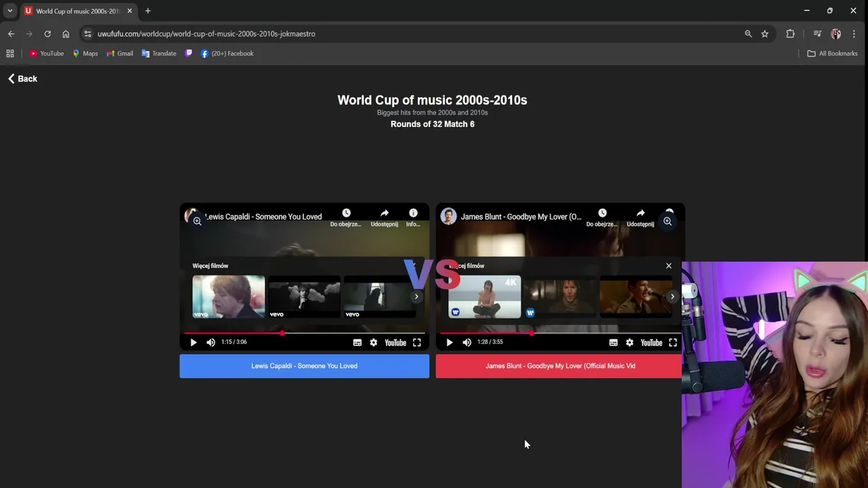Open browser zoom magnifier in address bar

[748, 34]
